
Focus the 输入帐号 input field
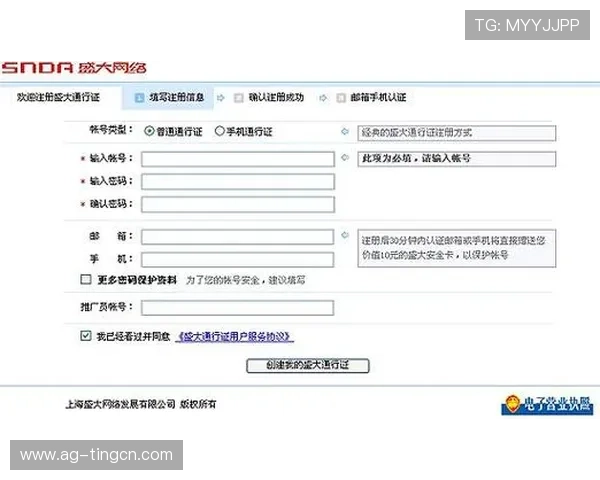pos(238,159)
